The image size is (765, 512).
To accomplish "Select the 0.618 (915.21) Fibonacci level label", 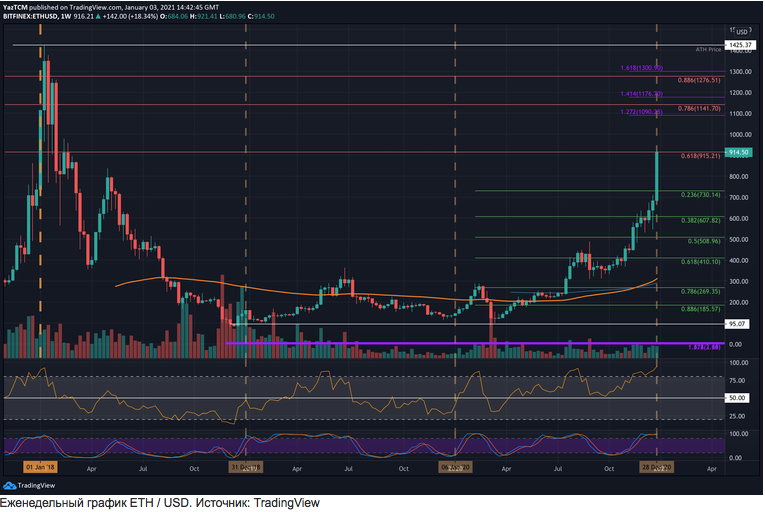I will 700,157.
